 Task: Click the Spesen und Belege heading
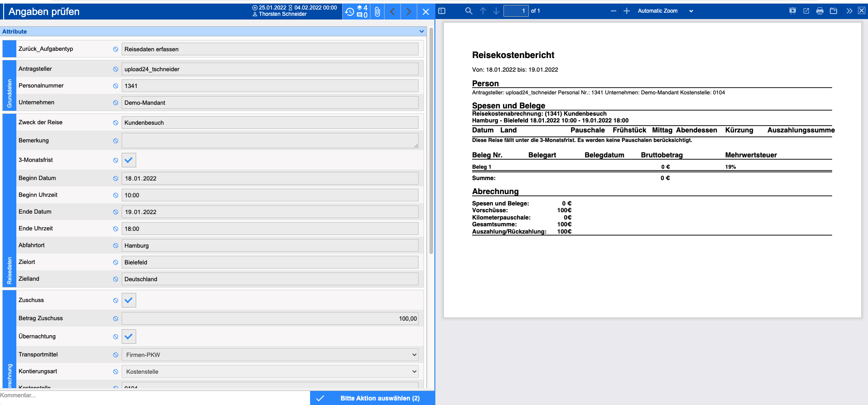tap(508, 106)
